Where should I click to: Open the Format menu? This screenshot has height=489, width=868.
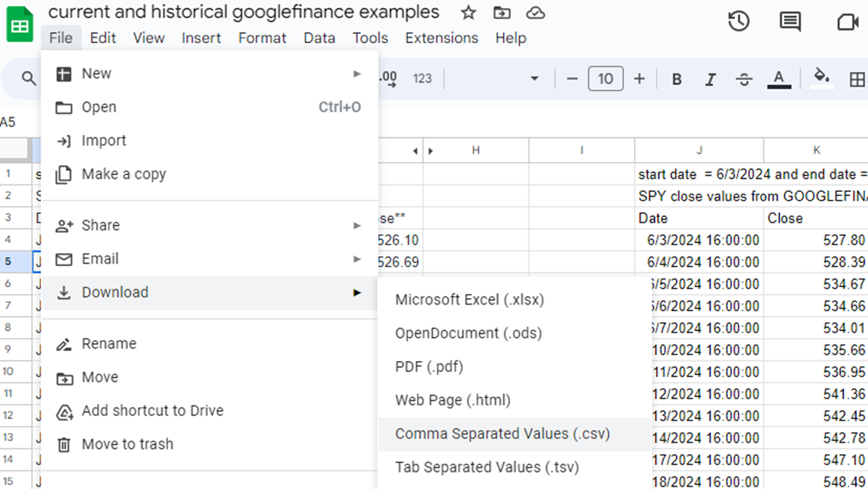(x=262, y=38)
